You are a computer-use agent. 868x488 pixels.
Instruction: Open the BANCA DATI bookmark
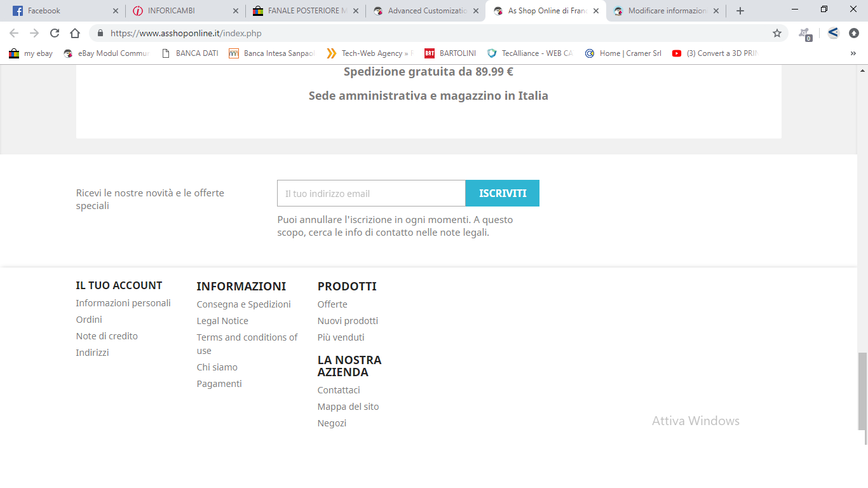point(189,53)
